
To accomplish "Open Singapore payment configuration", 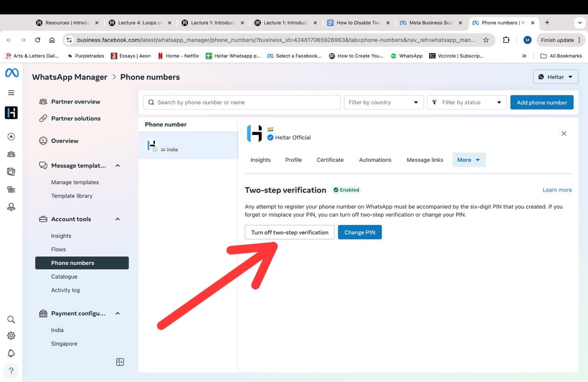I will (64, 344).
